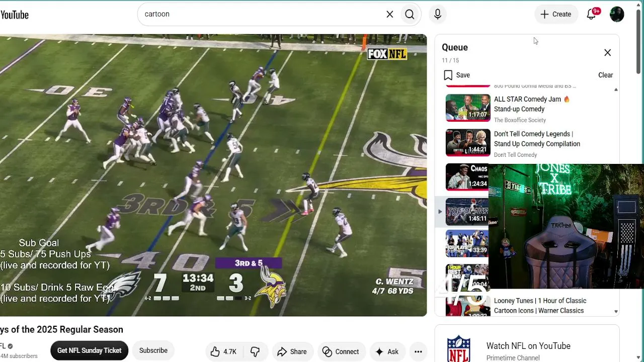
Task: Click the page scrollbar's up arrow
Action: click(x=639, y=5)
